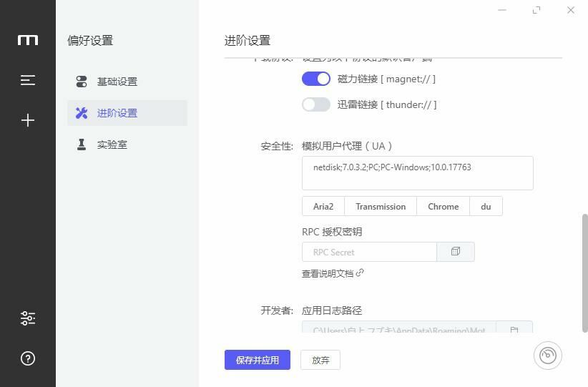Select the Transmission user agent preset
Image resolution: width=588 pixels, height=387 pixels.
[x=381, y=206]
